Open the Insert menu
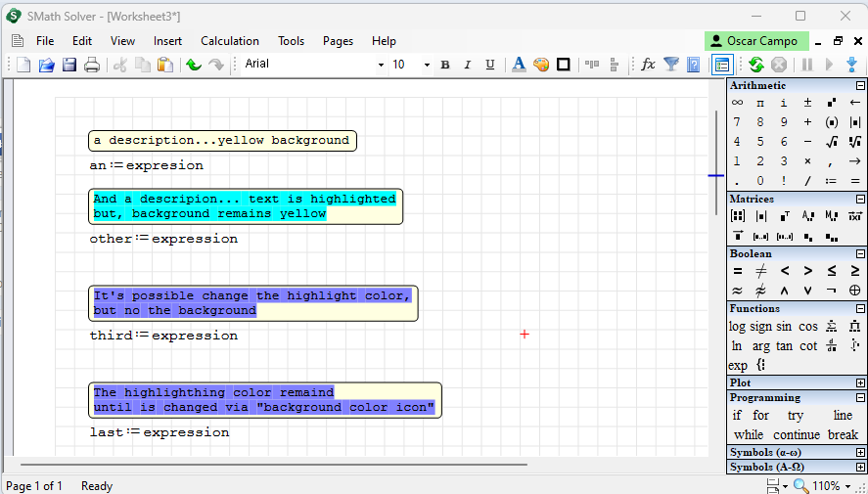The image size is (868, 494). (167, 41)
